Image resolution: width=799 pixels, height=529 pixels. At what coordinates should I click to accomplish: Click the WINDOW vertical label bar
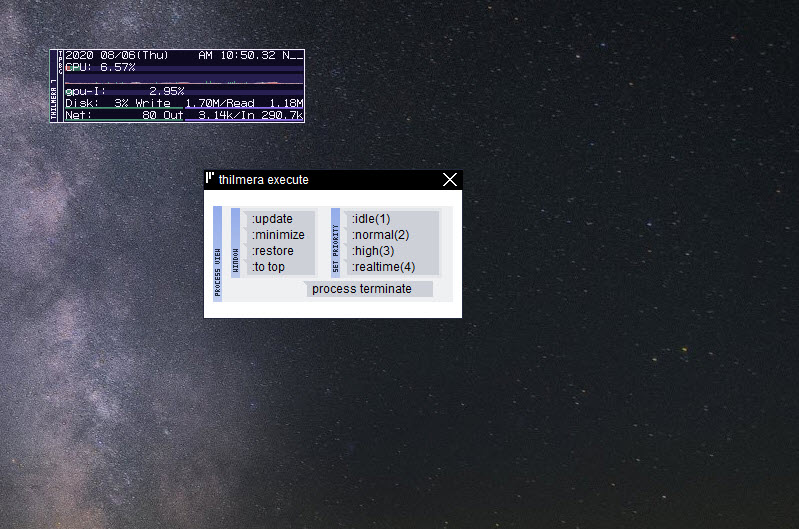(235, 243)
